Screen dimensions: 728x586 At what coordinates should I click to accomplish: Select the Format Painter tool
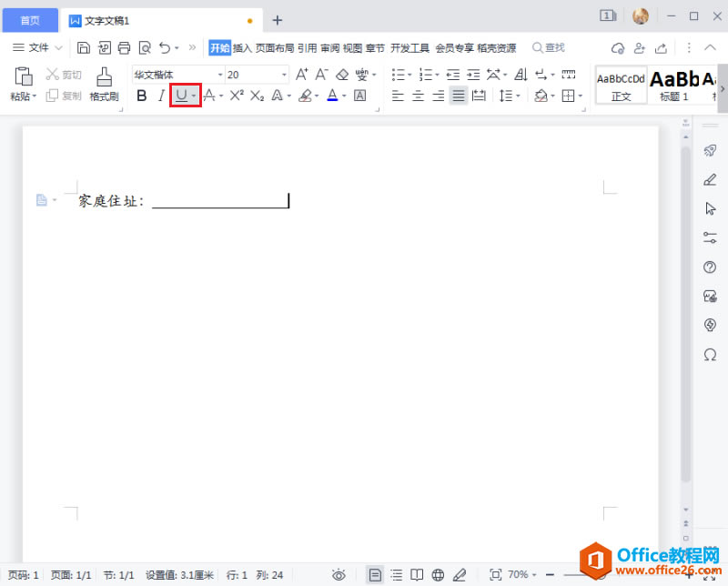click(104, 84)
